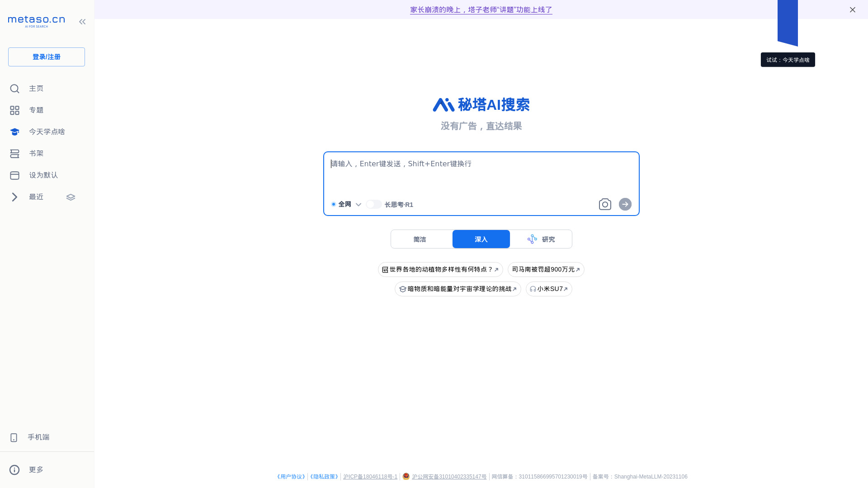Click the 更多 sidebar label
The image size is (868, 488).
point(36,470)
